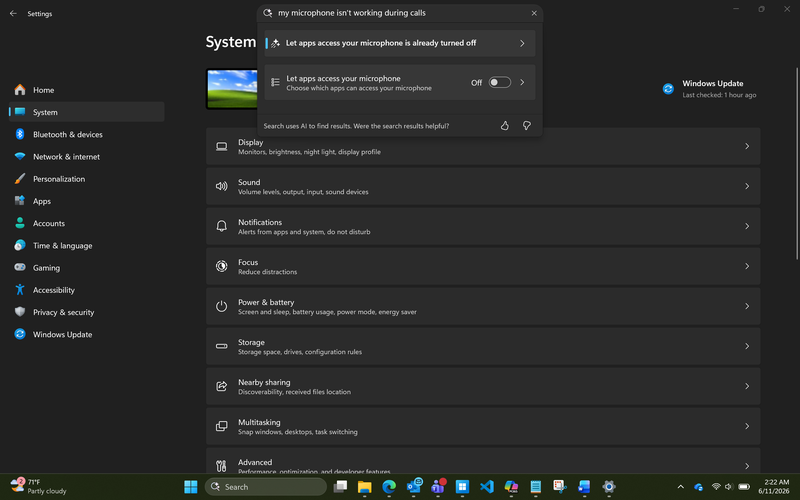Click the settings search box text
The image size is (800, 500).
352,13
